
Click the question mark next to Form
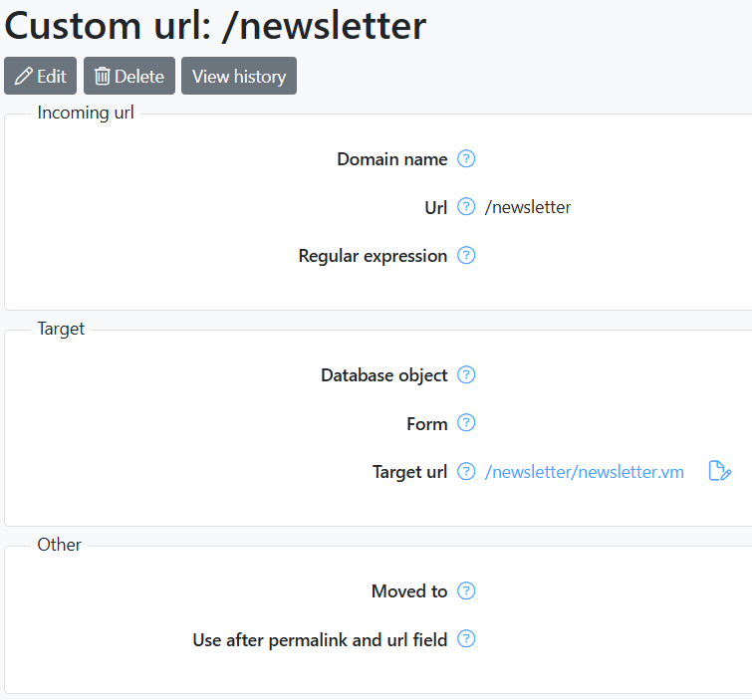pos(466,423)
